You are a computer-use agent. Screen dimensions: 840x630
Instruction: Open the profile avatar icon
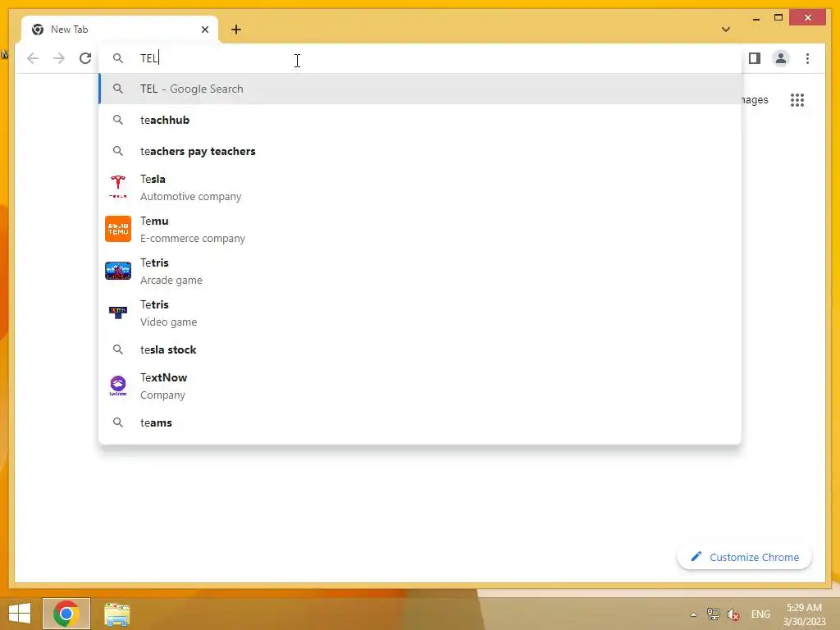[781, 58]
